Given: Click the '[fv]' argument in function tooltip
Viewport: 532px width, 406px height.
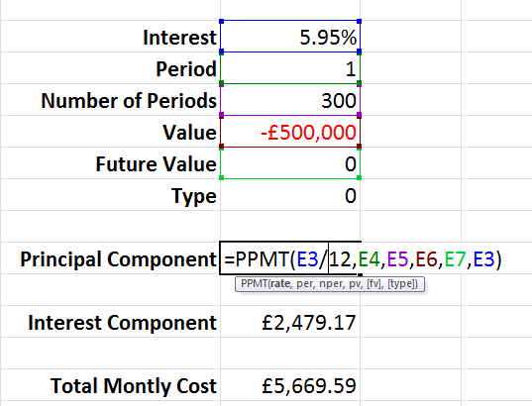Looking at the screenshot, I should (374, 283).
